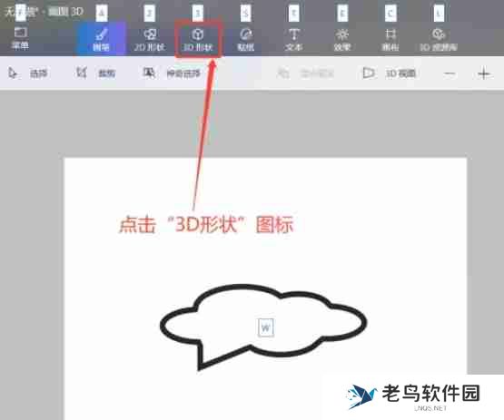Click the greyed-out Mixed reality button

tap(305, 73)
